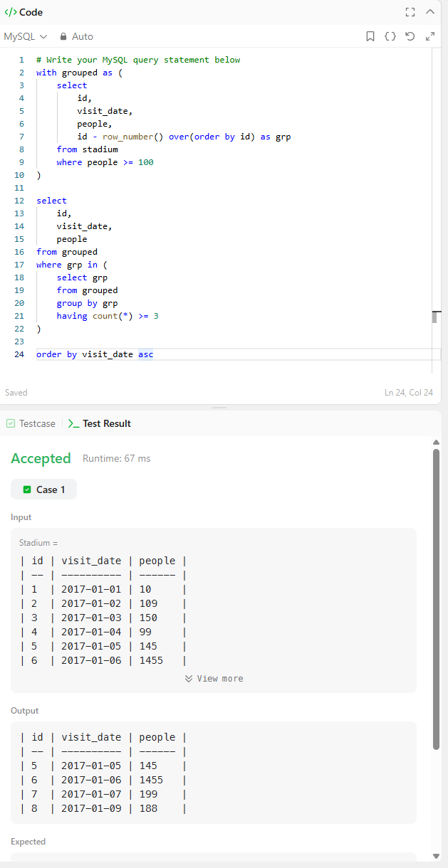Select the Test Result tab
Image resolution: width=448 pixels, height=868 pixels.
click(100, 423)
